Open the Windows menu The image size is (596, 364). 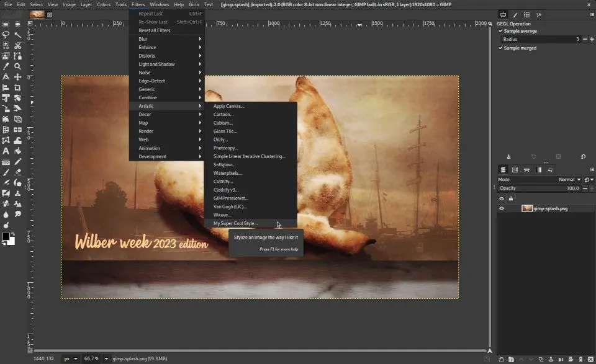pos(159,4)
